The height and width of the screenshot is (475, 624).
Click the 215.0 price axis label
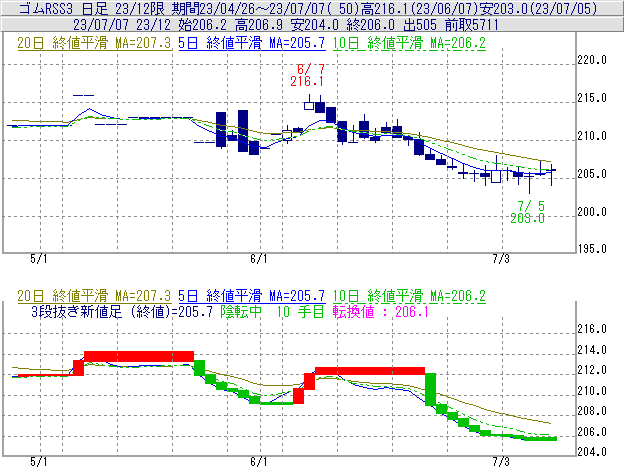[592, 98]
